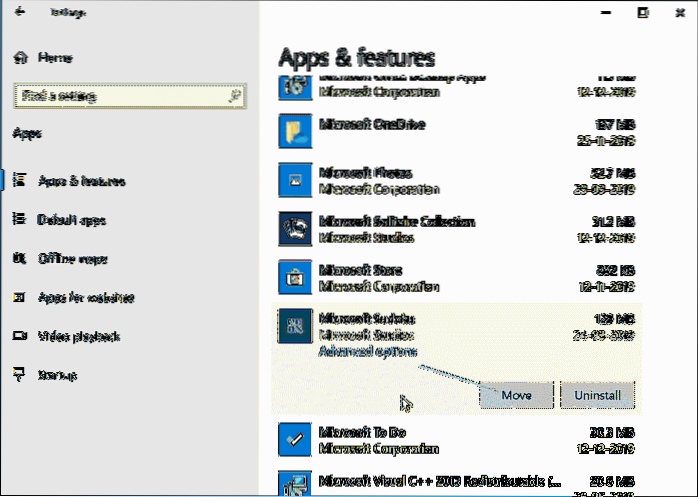This screenshot has width=698, height=497.
Task: Select Microsoft Visual C++ Redistributable entry name
Action: [x=440, y=481]
